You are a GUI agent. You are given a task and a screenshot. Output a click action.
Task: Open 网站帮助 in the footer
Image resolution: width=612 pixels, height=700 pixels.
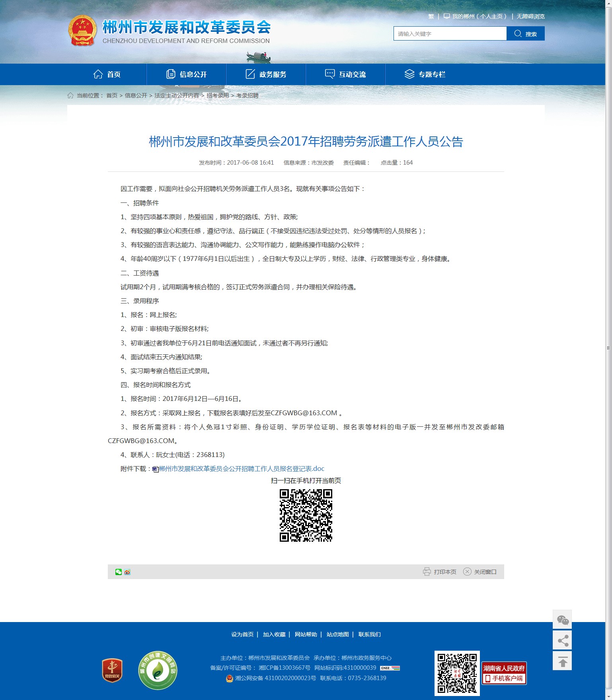306,634
